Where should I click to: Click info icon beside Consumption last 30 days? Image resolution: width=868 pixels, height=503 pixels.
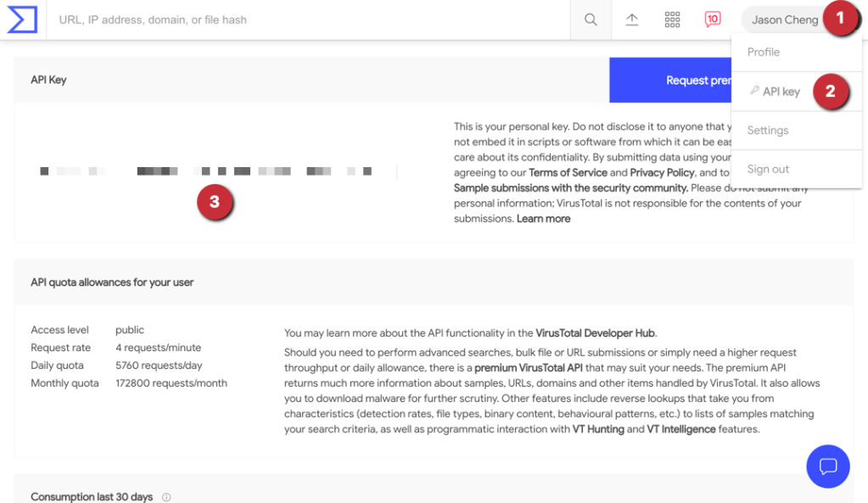166,497
